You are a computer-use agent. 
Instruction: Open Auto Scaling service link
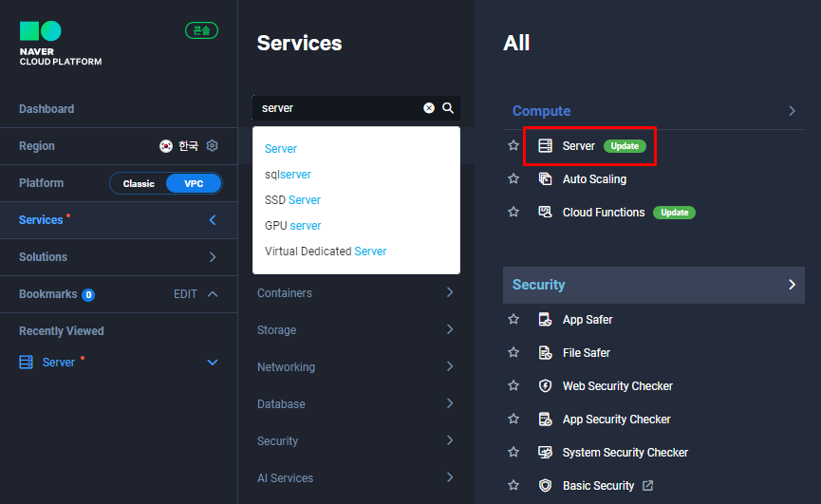point(594,179)
